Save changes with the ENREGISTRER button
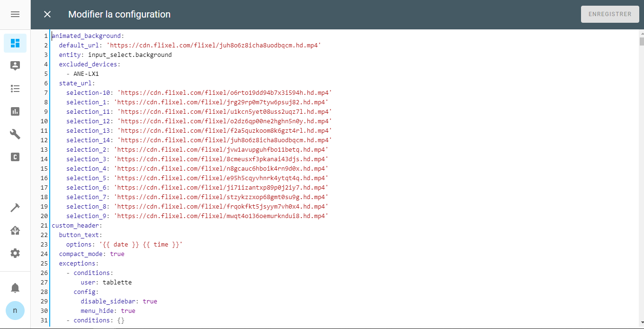The image size is (644, 329). click(x=610, y=14)
